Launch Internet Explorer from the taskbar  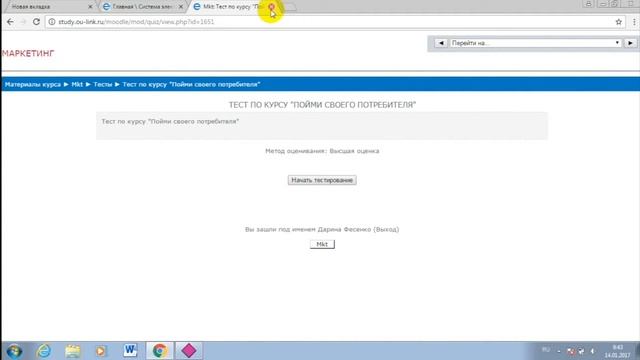[x=44, y=351]
